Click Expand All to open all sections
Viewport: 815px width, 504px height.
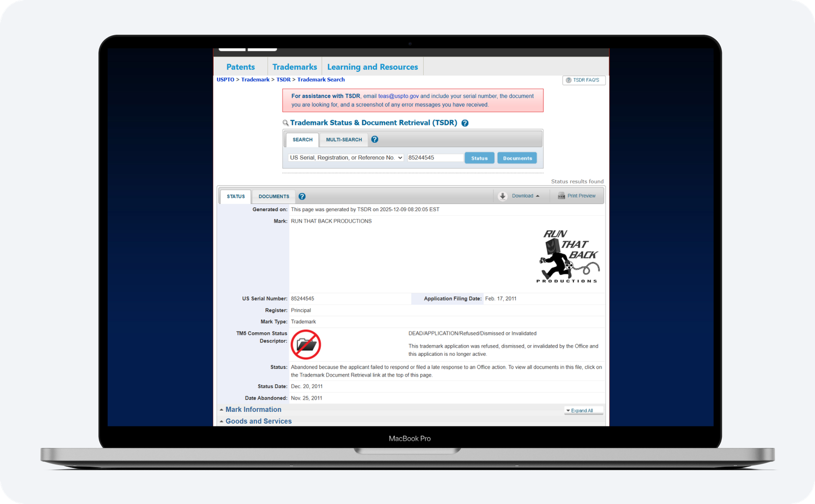pyautogui.click(x=581, y=410)
